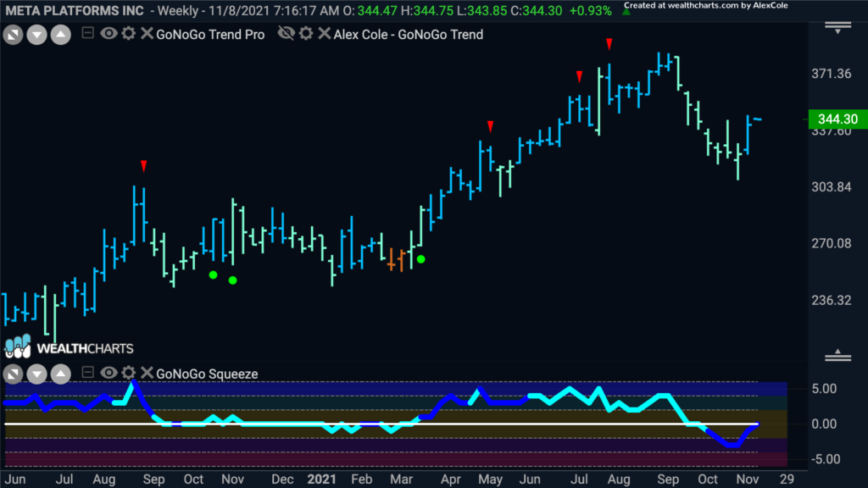Click the red arrow marker above May 2021 bar
The height and width of the screenshot is (488, 868).
tap(491, 126)
